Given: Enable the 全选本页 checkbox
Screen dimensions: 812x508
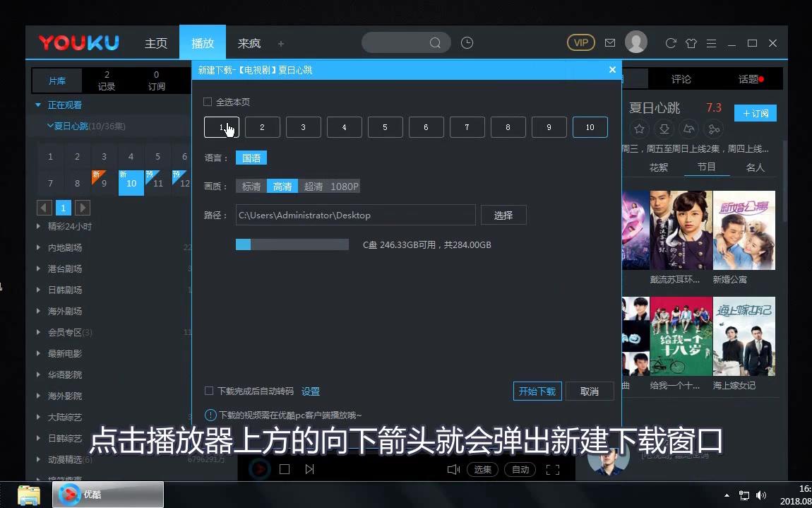Looking at the screenshot, I should [x=208, y=102].
